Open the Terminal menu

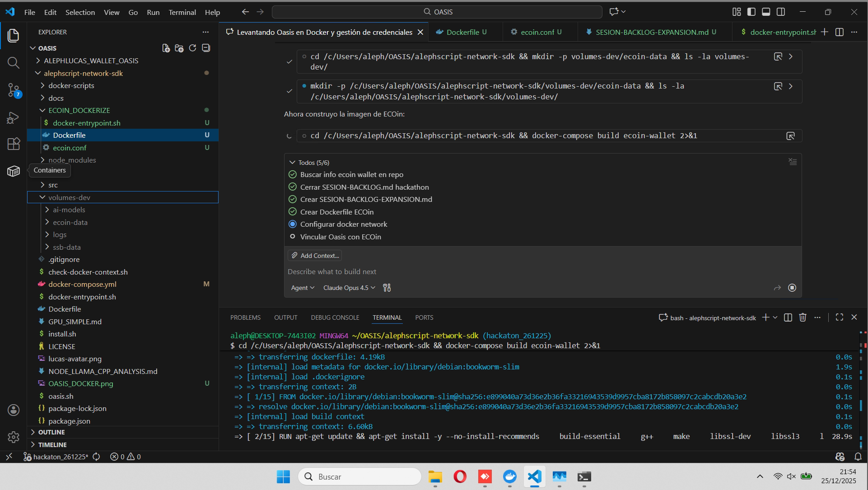pos(182,12)
